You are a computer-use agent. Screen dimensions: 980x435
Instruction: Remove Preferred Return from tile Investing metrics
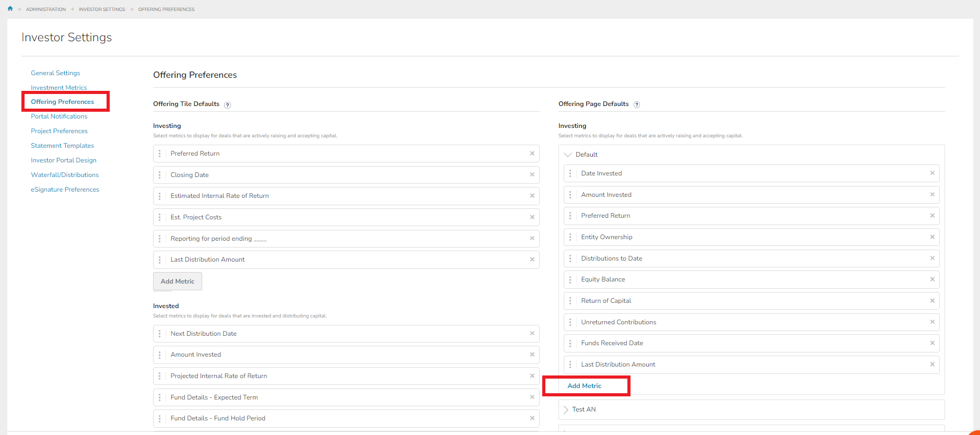tap(532, 154)
